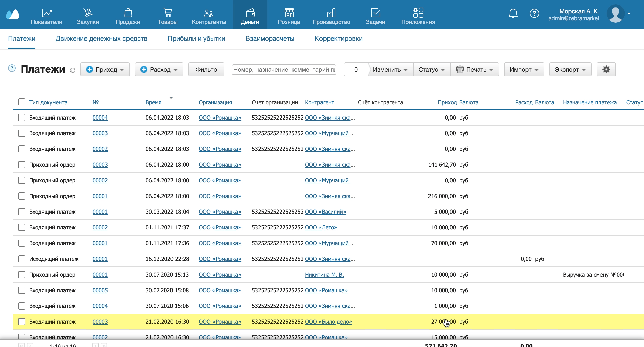Switch to Прибыли и убытки tab
The image size is (644, 347).
pos(196,38)
